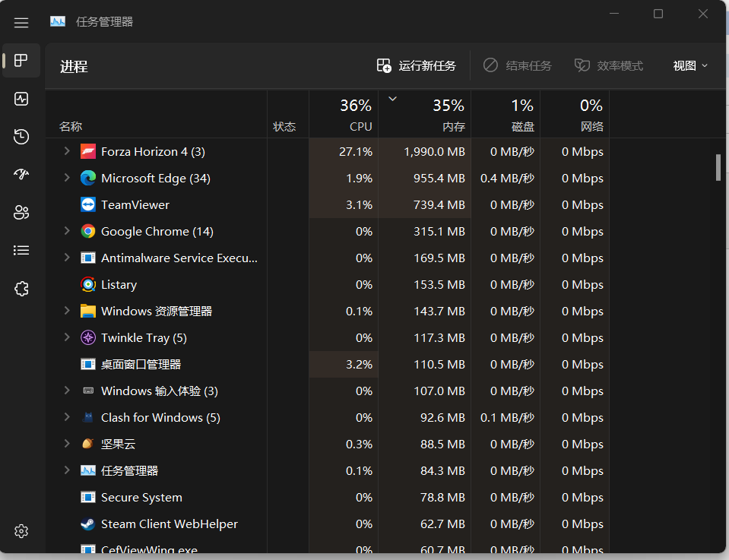Open the Details list icon in sidebar
This screenshot has height=560, width=729.
pos(21,251)
